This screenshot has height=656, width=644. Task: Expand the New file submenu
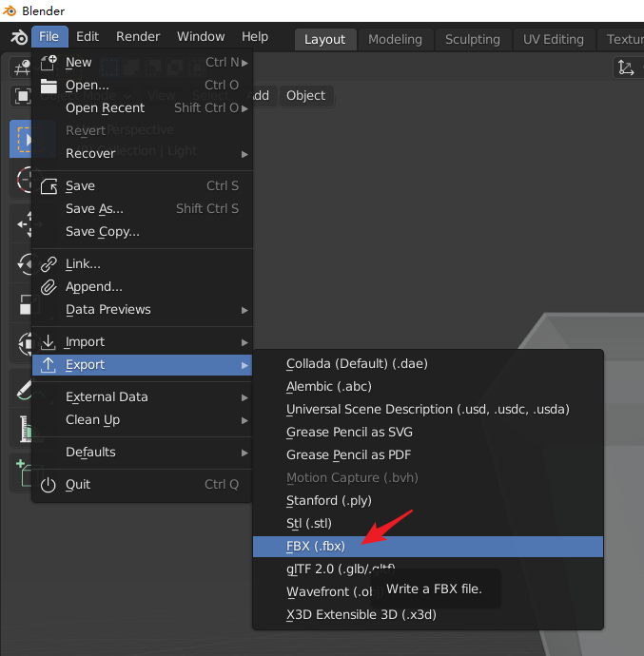143,63
